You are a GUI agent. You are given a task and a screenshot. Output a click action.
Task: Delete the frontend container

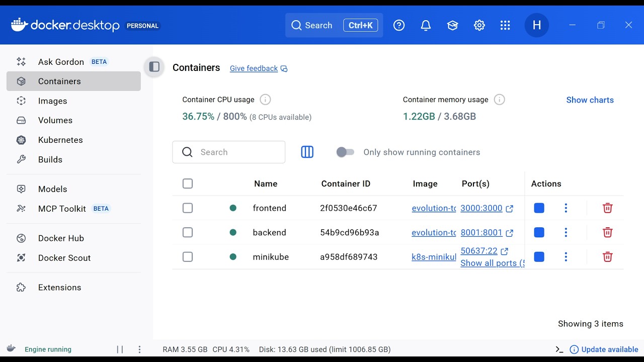pyautogui.click(x=607, y=208)
